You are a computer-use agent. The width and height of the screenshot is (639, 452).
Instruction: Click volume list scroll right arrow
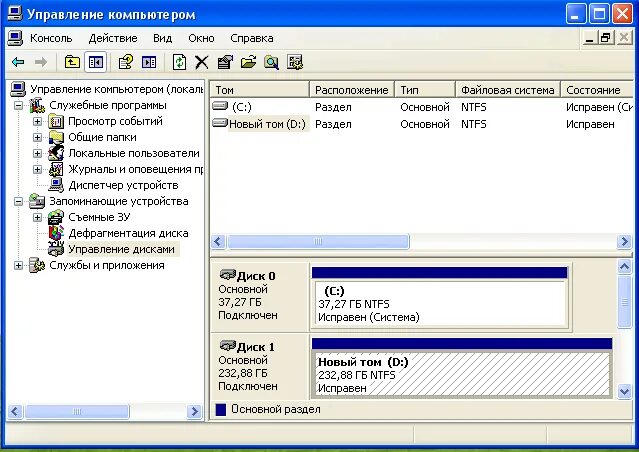coord(625,242)
